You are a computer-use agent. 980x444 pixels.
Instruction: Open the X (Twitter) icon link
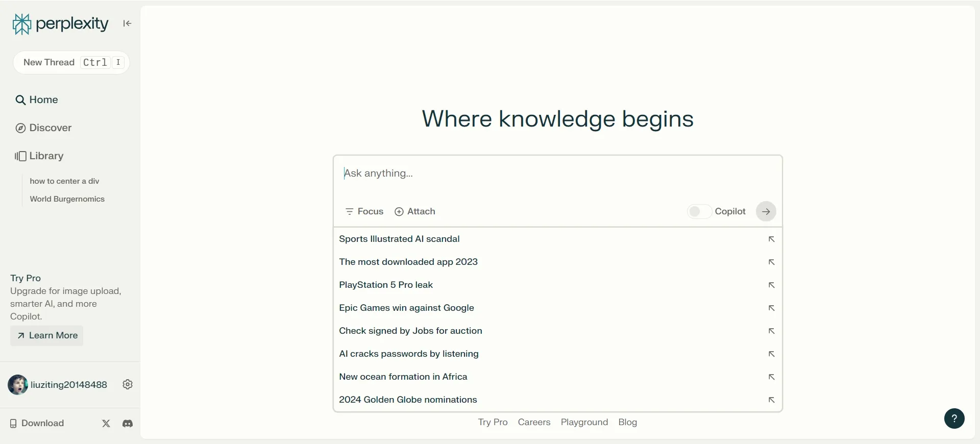click(106, 424)
